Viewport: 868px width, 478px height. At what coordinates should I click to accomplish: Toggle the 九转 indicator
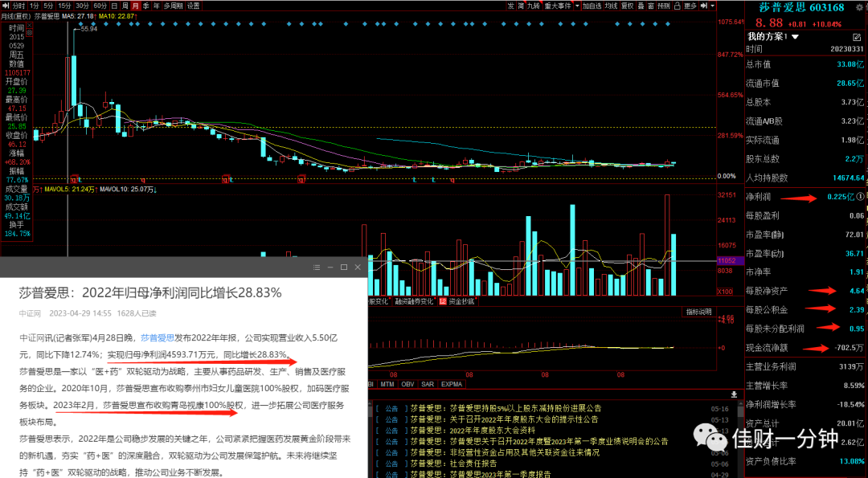click(534, 6)
